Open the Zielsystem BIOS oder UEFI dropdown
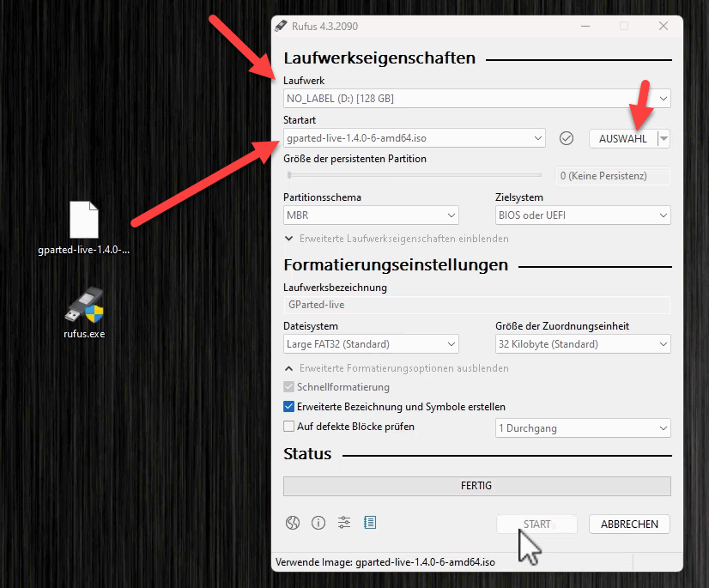 coord(583,215)
